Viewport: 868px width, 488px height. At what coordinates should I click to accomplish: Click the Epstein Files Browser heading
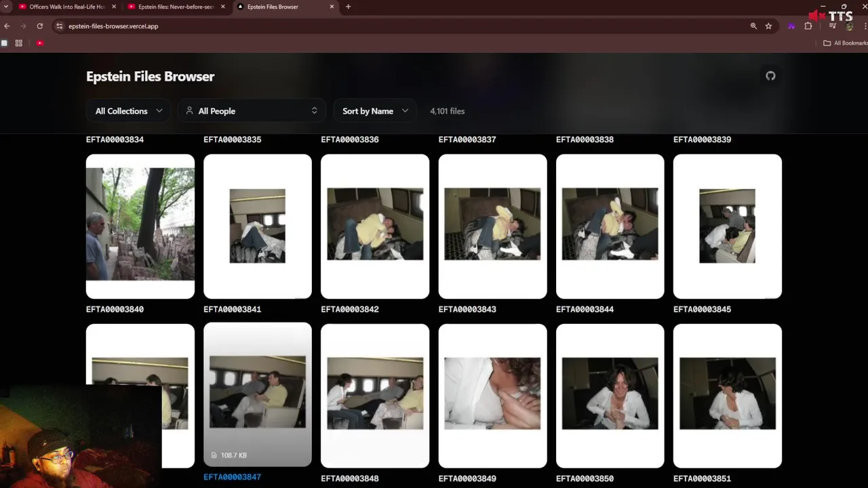(x=151, y=77)
